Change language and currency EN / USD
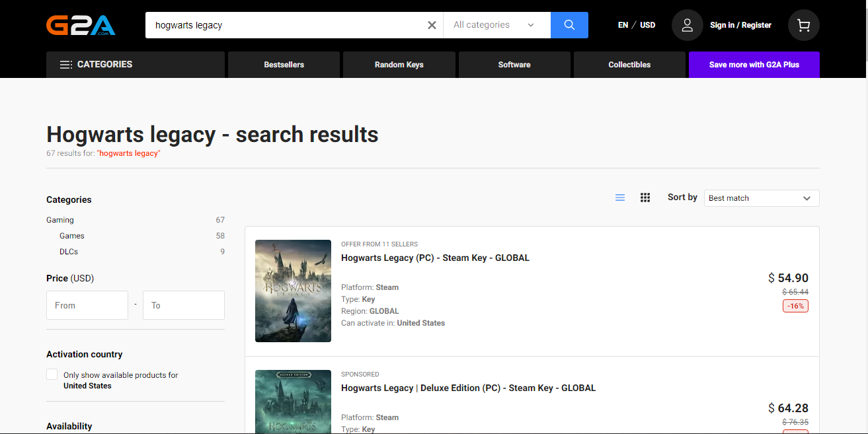Screen dimensions: 868x434 tap(636, 25)
